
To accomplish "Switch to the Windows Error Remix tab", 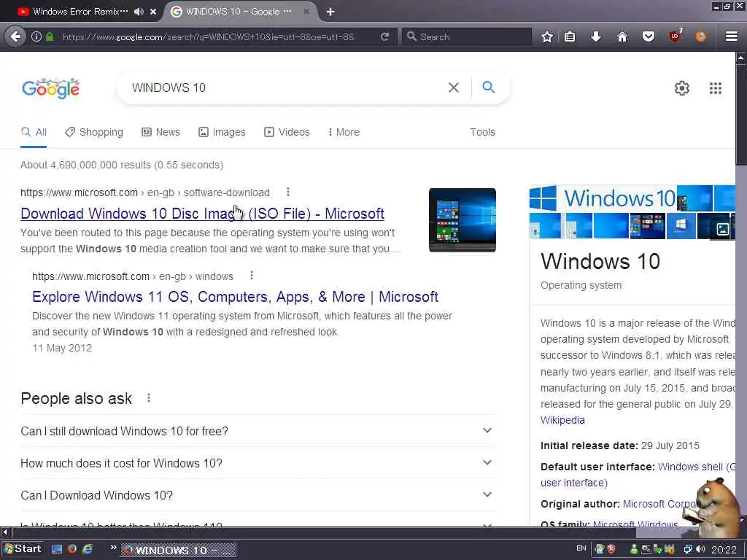I will 80,12.
